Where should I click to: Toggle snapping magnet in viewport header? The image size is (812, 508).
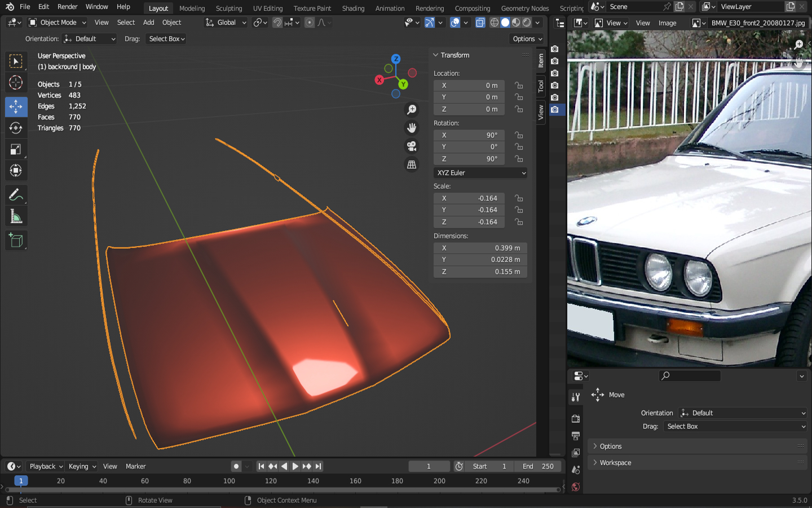[277, 23]
